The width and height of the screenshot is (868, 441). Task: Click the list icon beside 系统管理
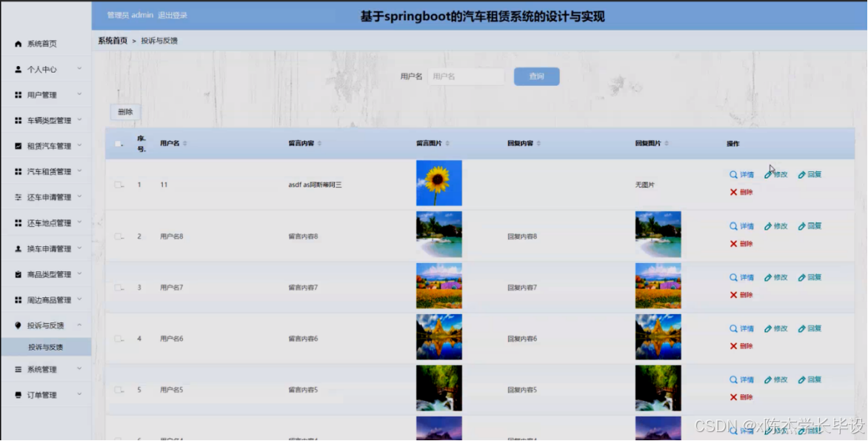click(19, 369)
